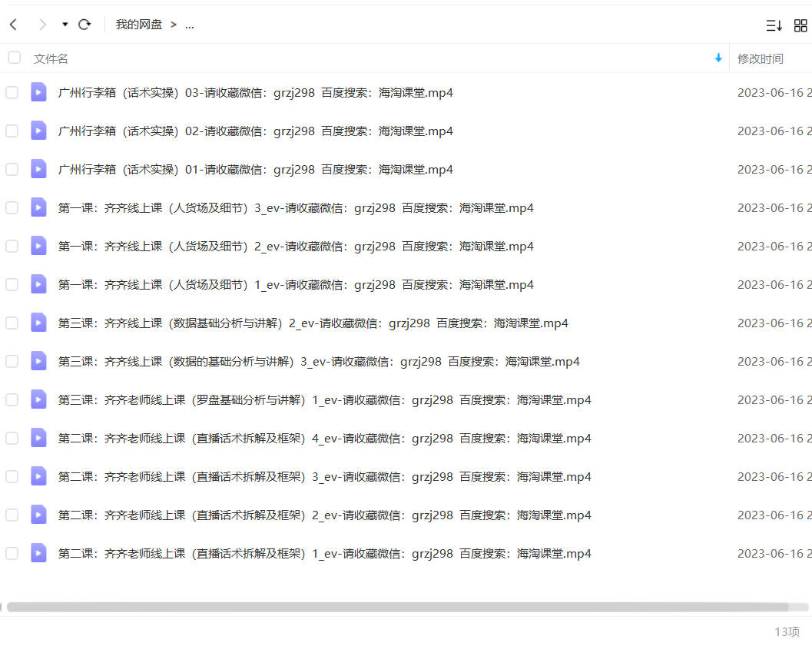Refresh the file list
Image resolution: width=812 pixels, height=646 pixels.
point(85,25)
